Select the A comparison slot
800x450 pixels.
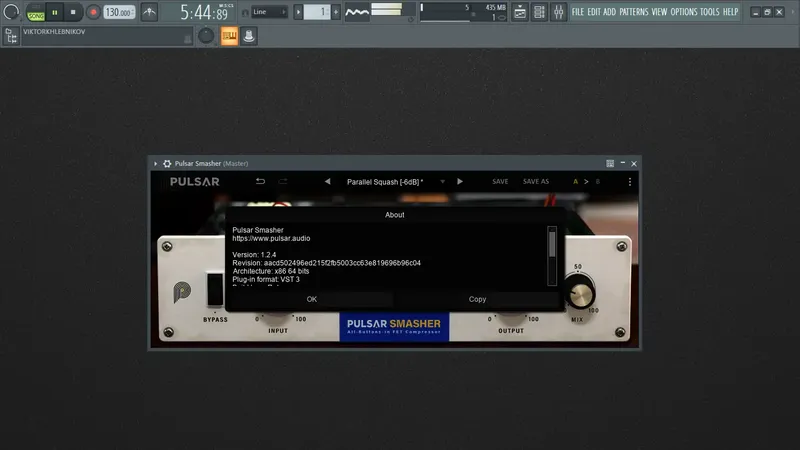point(576,182)
